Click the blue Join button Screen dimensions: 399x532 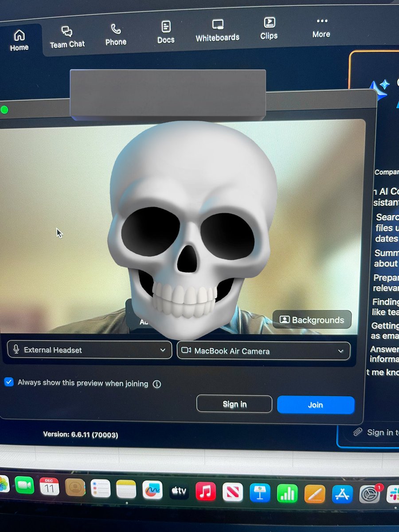tap(316, 405)
